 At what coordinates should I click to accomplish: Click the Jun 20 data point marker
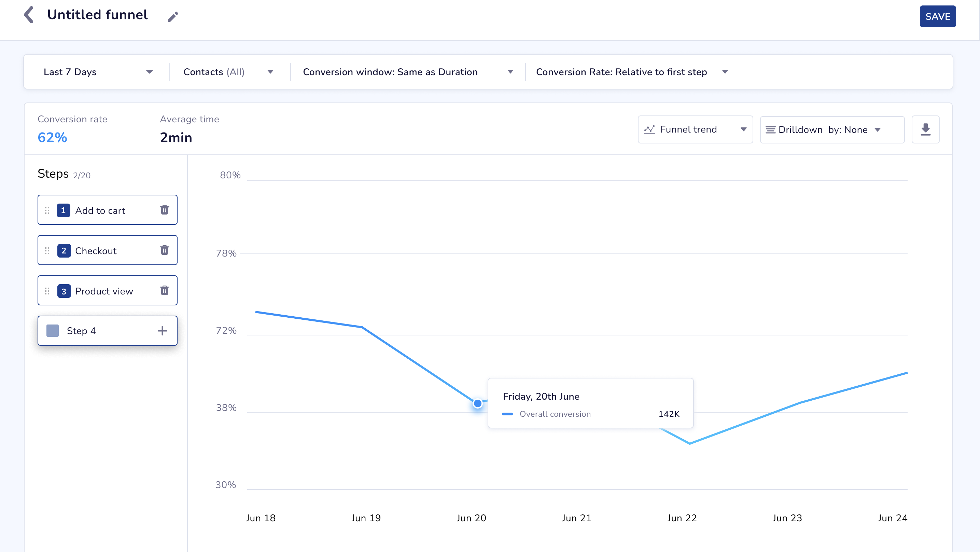pos(477,403)
